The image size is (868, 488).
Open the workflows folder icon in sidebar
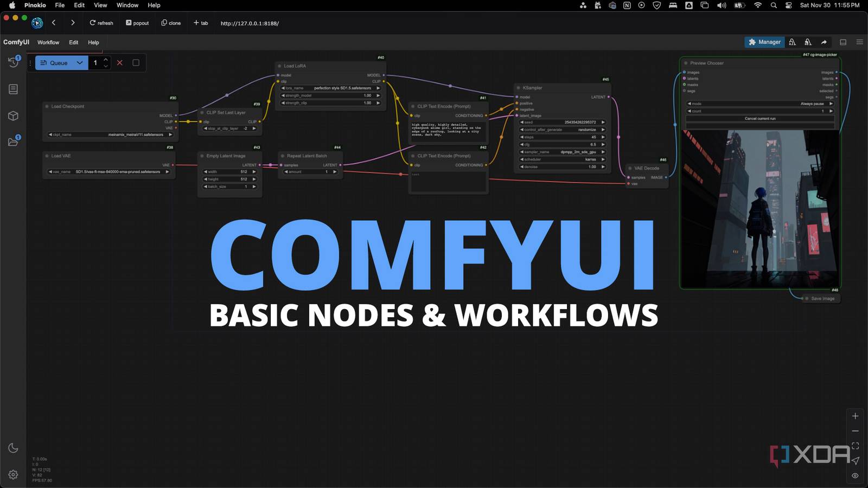(13, 140)
